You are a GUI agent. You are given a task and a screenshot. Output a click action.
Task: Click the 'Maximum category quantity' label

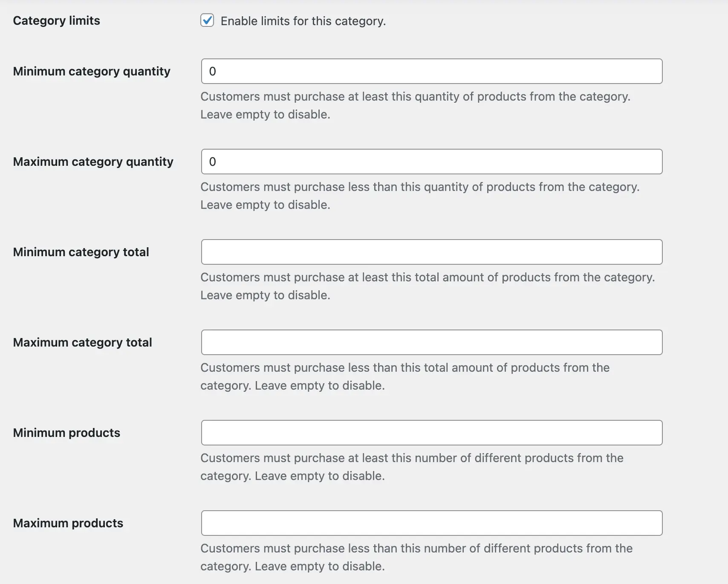coord(93,162)
